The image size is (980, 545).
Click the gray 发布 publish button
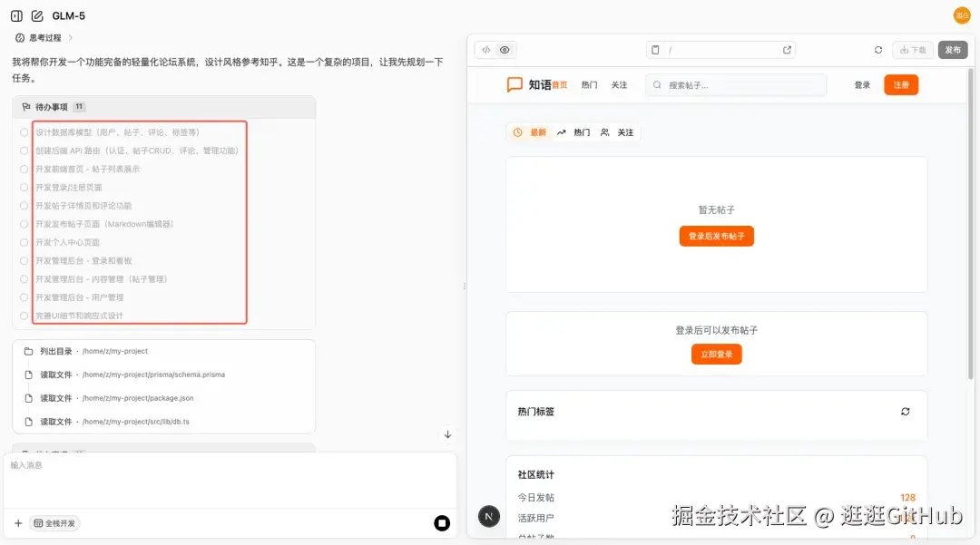click(x=953, y=50)
